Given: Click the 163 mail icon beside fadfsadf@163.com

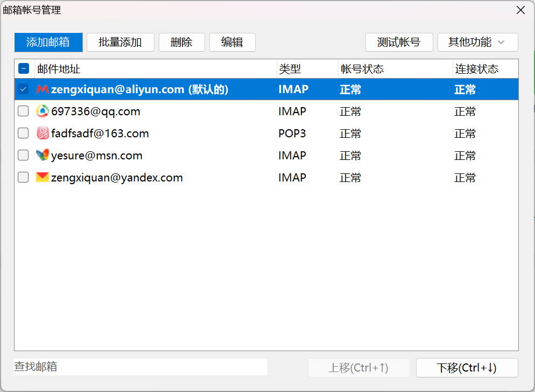Looking at the screenshot, I should tap(43, 133).
